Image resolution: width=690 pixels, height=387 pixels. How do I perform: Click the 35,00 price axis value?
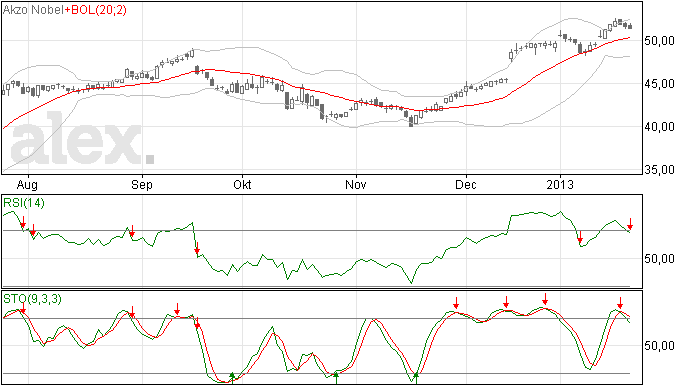point(659,170)
